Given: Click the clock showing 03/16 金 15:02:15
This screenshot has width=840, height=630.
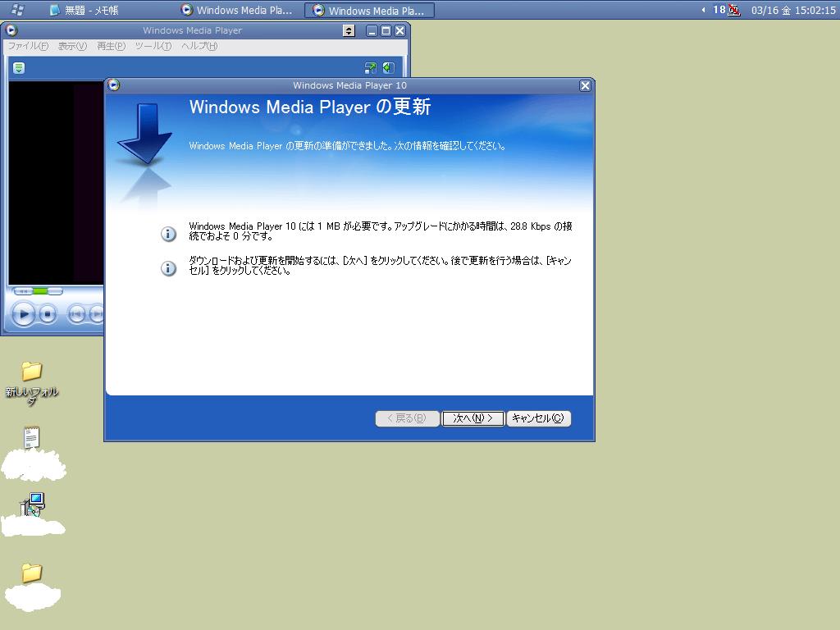Looking at the screenshot, I should click(x=793, y=10).
